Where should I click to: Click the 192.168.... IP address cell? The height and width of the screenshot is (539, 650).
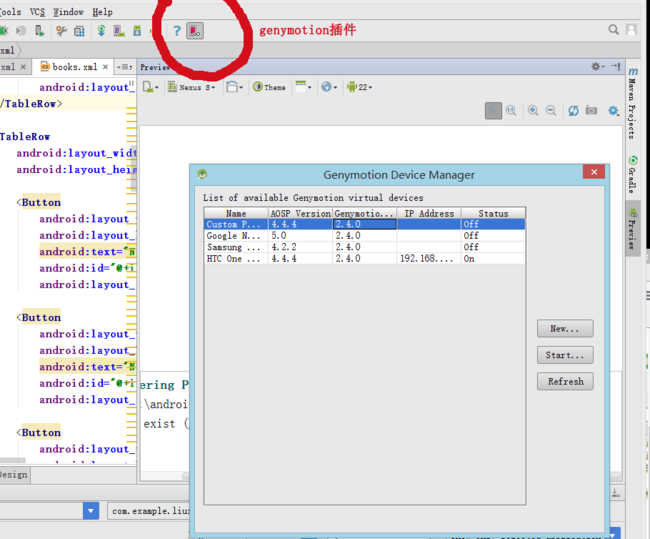click(x=427, y=259)
